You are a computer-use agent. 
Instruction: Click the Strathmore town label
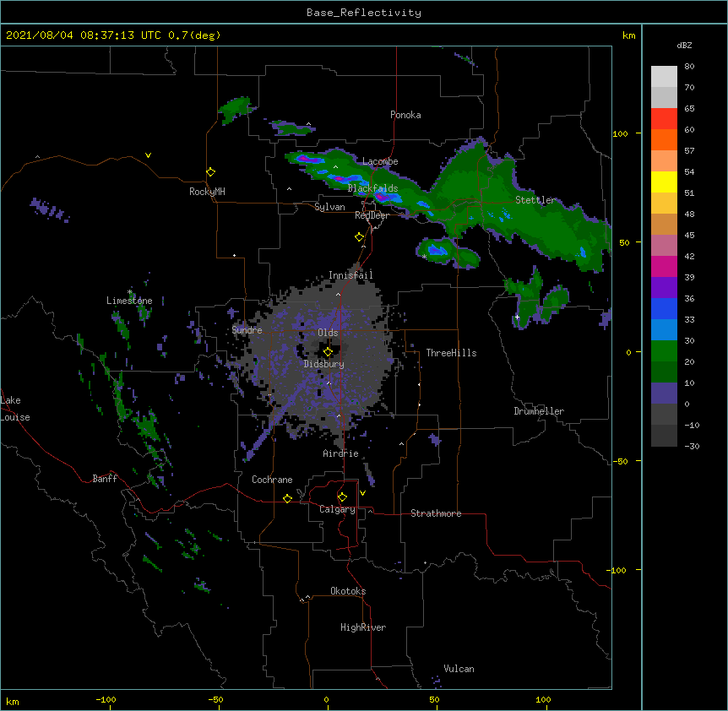pos(436,513)
